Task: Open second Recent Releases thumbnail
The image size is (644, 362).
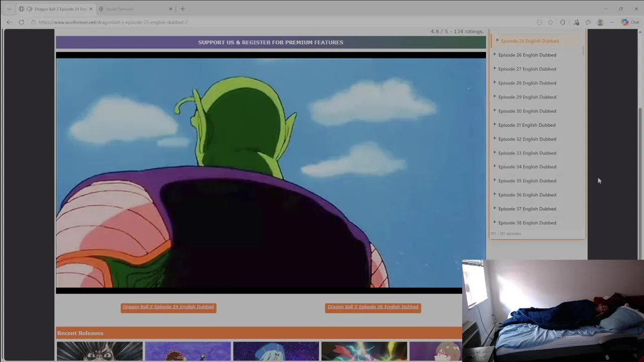Action: 188,351
